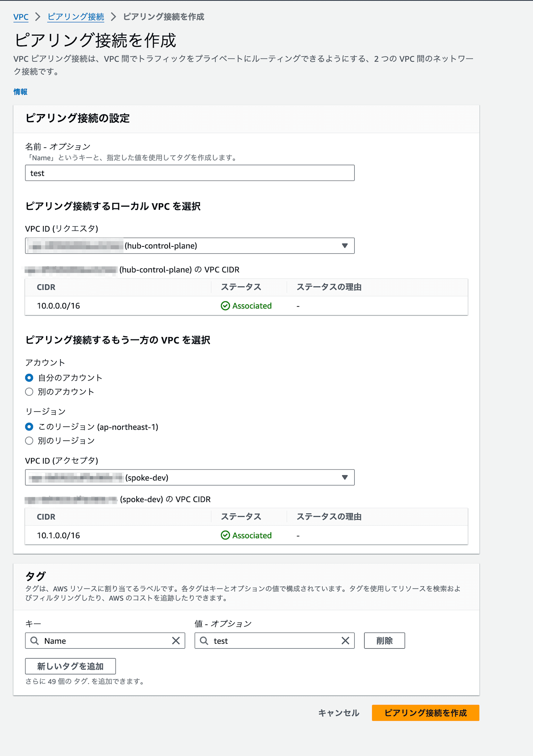Go to ピアリング接続 breadcrumb link
The width and height of the screenshot is (533, 756).
click(x=76, y=17)
